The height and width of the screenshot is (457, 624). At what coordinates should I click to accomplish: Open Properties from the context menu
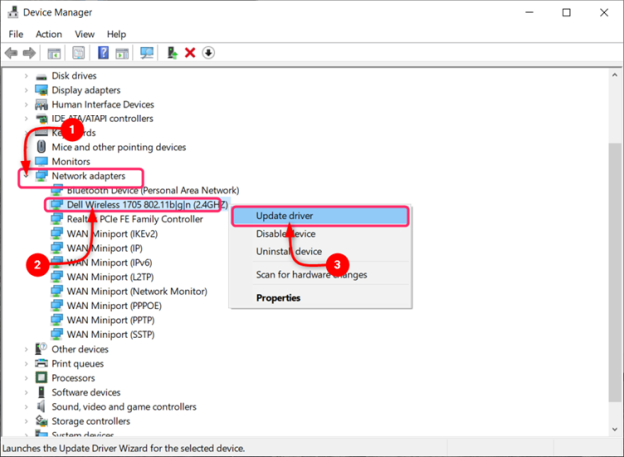320,298
